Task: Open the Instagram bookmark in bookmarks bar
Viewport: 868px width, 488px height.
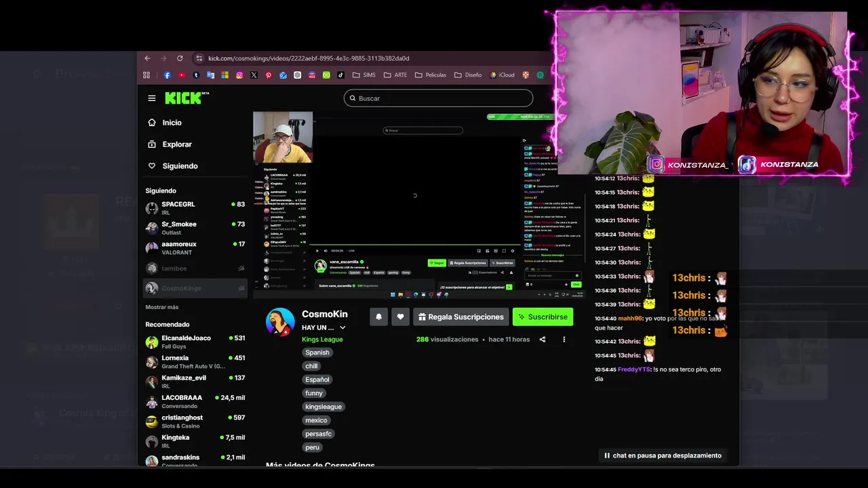Action: point(239,75)
